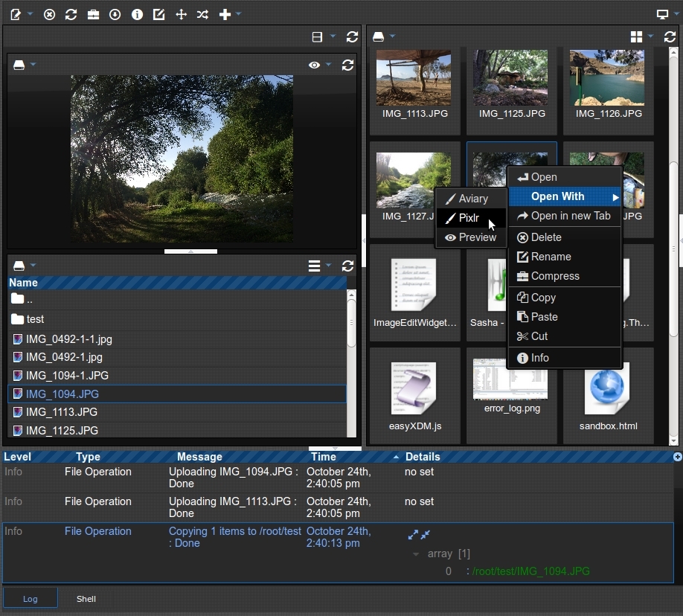Choose Pixlr from the Open With submenu

[469, 218]
